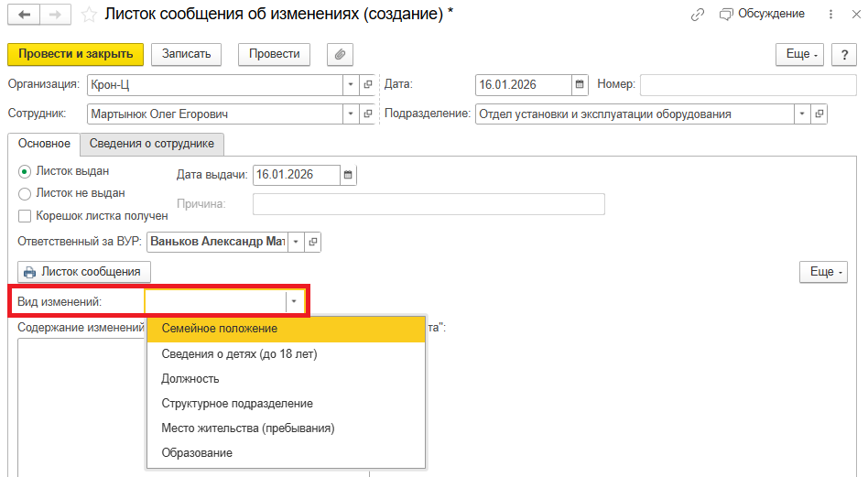
Task: Expand the Ответственный за ВУР dropdown
Action: [296, 242]
